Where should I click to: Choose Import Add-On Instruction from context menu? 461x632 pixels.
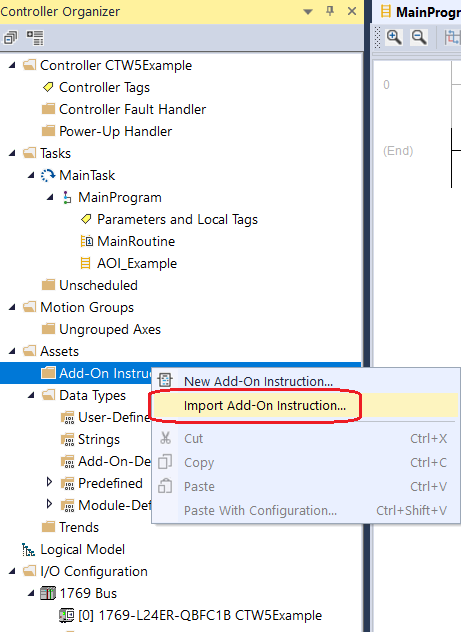click(265, 405)
